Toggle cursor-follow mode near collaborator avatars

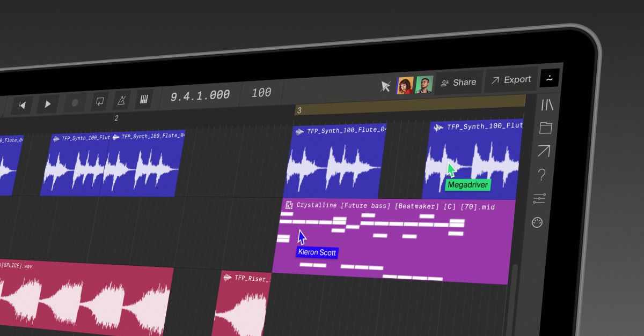[385, 86]
